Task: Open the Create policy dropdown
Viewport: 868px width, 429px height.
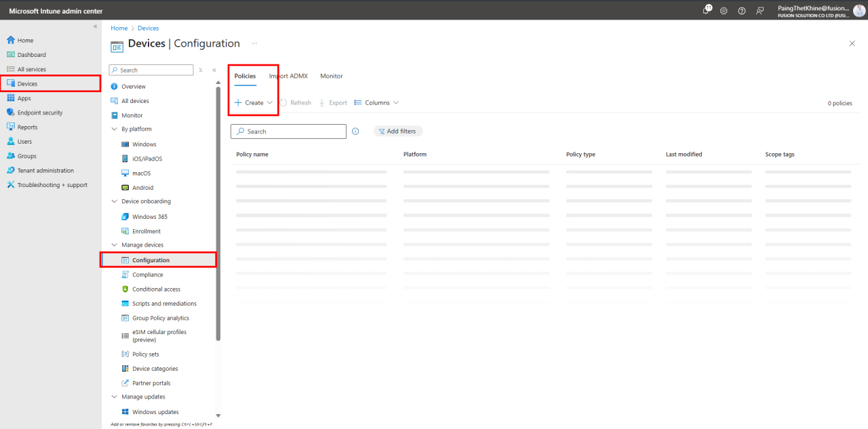Action: (x=254, y=103)
